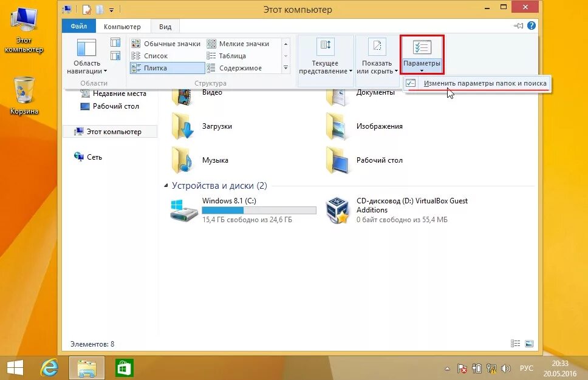Maximize the Этот компьютер window

[504, 7]
